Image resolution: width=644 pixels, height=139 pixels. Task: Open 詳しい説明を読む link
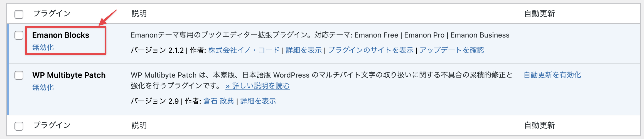pos(257,86)
